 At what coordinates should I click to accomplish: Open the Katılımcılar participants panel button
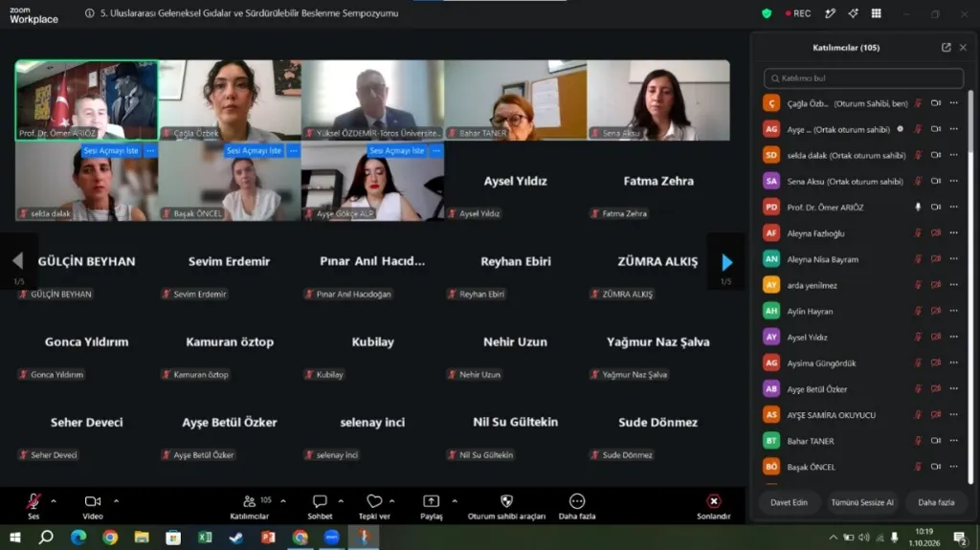click(x=250, y=506)
